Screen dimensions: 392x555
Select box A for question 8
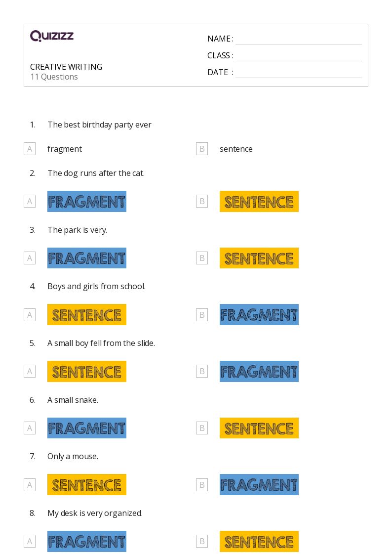30,541
